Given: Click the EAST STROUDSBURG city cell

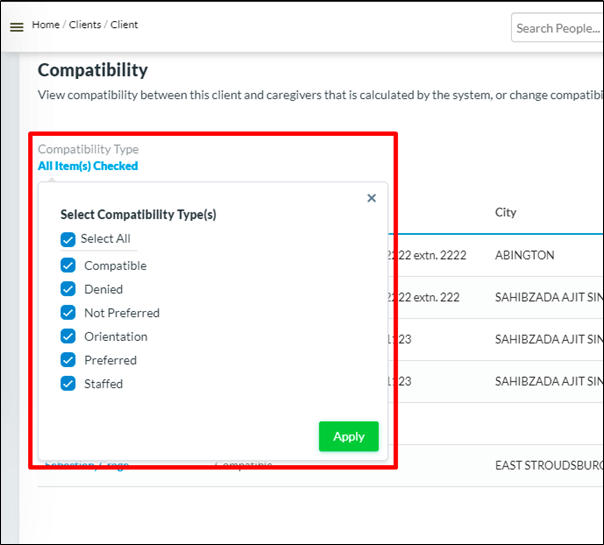Looking at the screenshot, I should coord(548,466).
